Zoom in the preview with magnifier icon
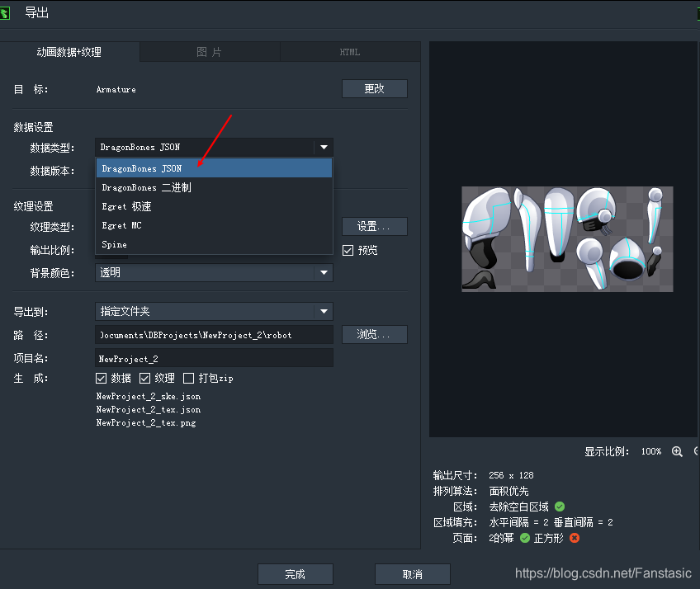This screenshot has width=700, height=589. point(677,451)
